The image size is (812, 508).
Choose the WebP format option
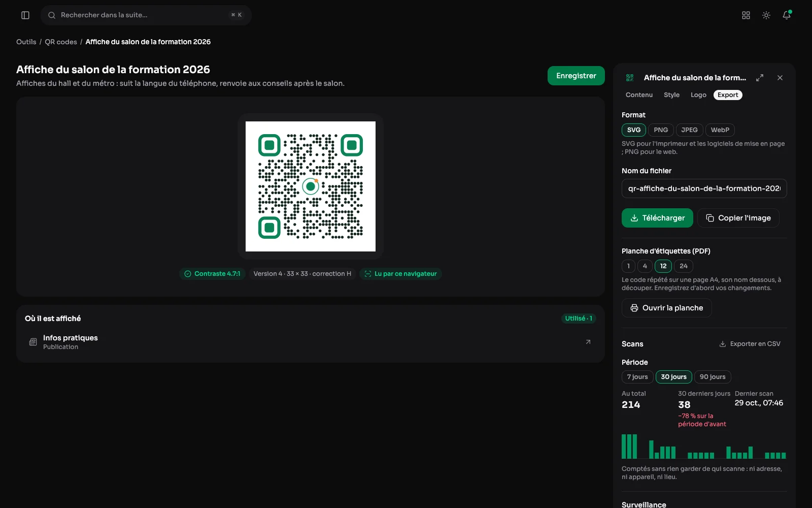(720, 130)
